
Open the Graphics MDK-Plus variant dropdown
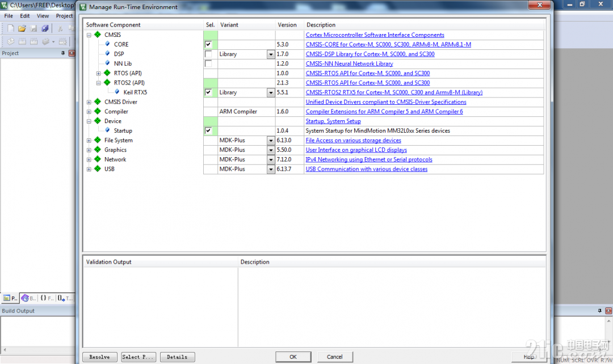click(x=271, y=150)
